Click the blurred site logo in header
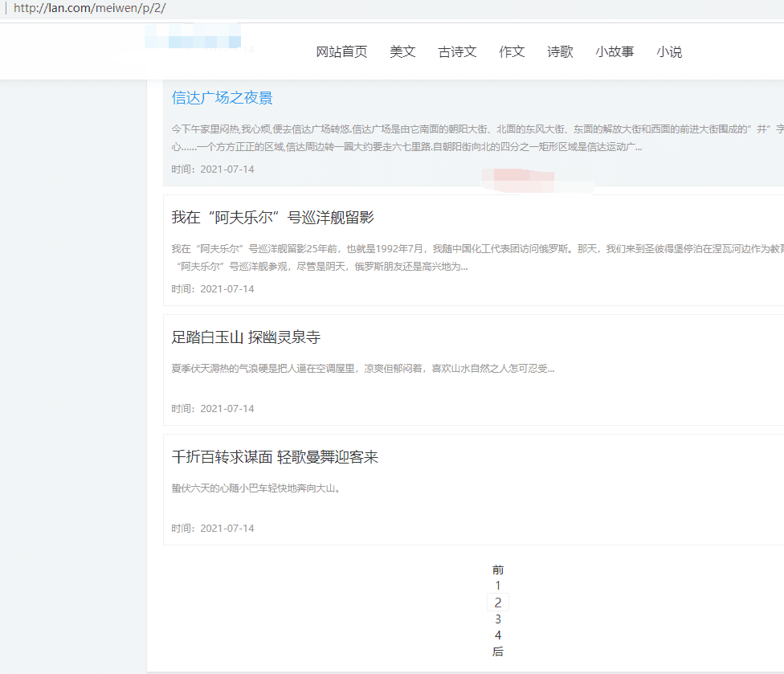 tap(193, 39)
